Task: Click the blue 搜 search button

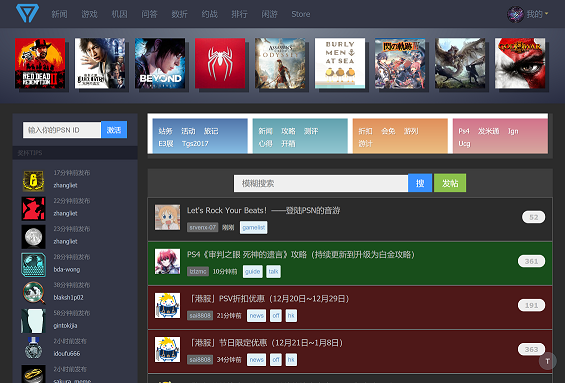Action: pos(420,183)
